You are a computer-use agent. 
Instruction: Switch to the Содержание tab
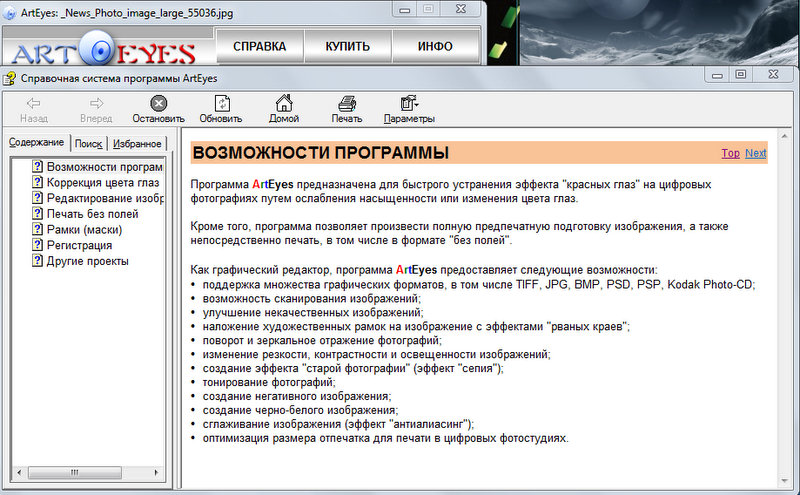36,142
